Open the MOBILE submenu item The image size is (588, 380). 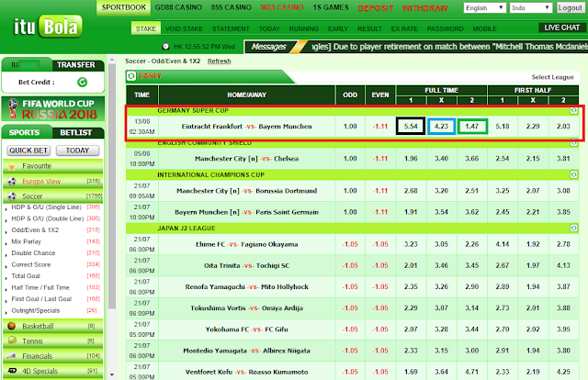484,28
